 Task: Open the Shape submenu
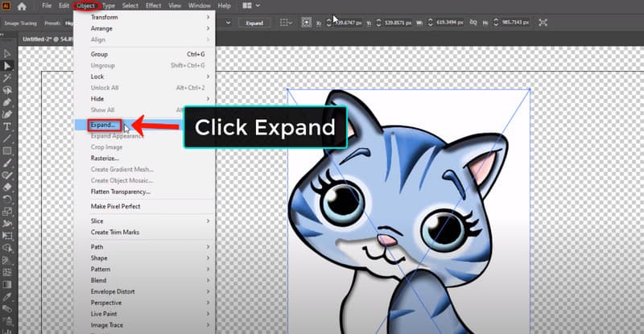(x=145, y=258)
